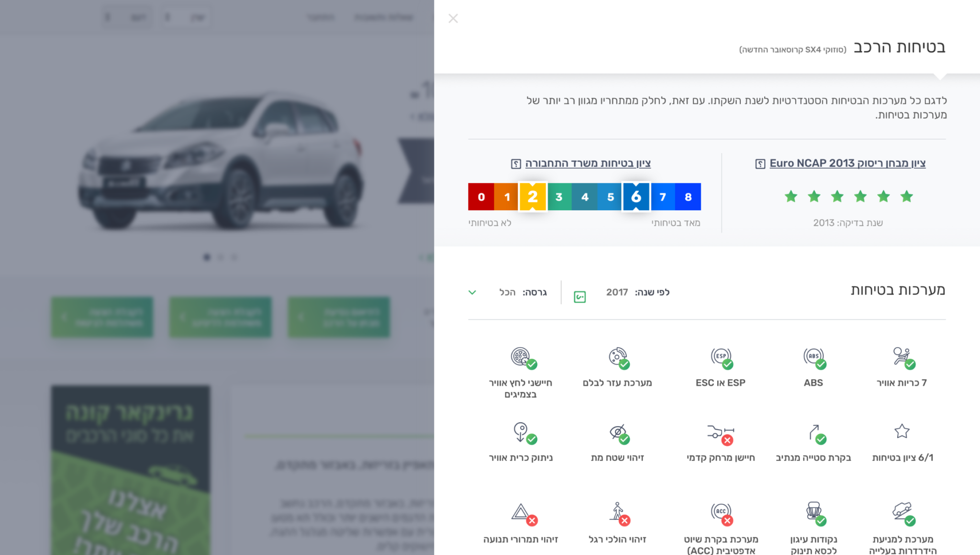Viewport: 980px width, 555px height.
Task: Click the 6/1 safety score star icon
Action: pyautogui.click(x=902, y=431)
